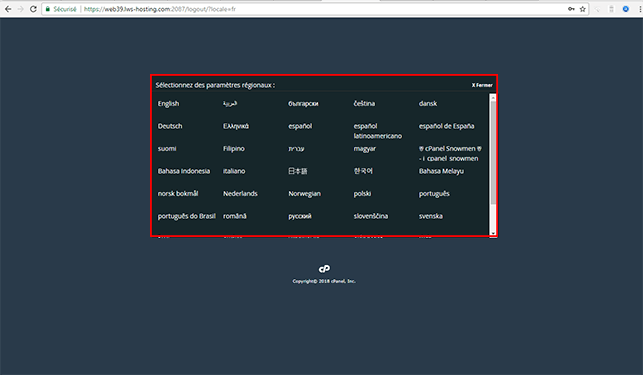Close locale dialog with X Fermer
This screenshot has width=643, height=375.
[x=482, y=85]
